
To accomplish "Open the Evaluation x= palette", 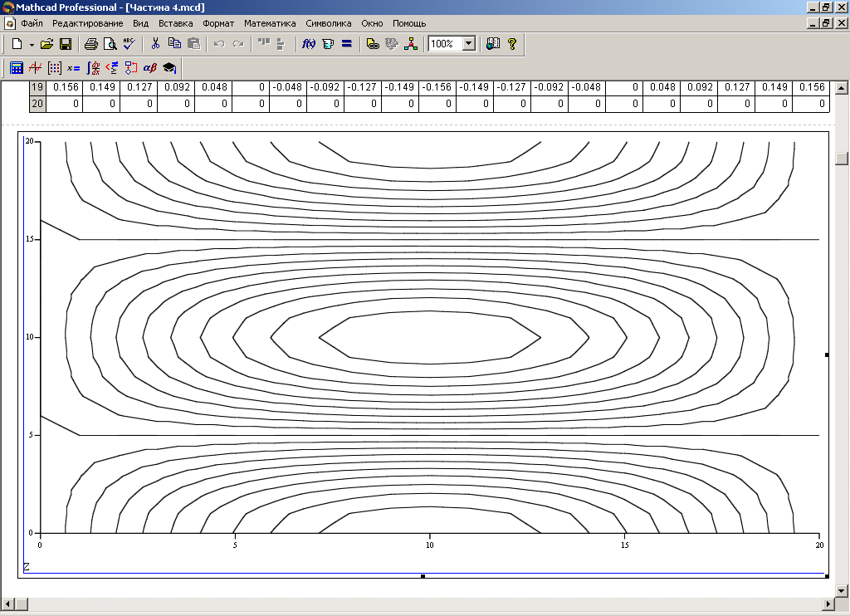I will coord(73,68).
